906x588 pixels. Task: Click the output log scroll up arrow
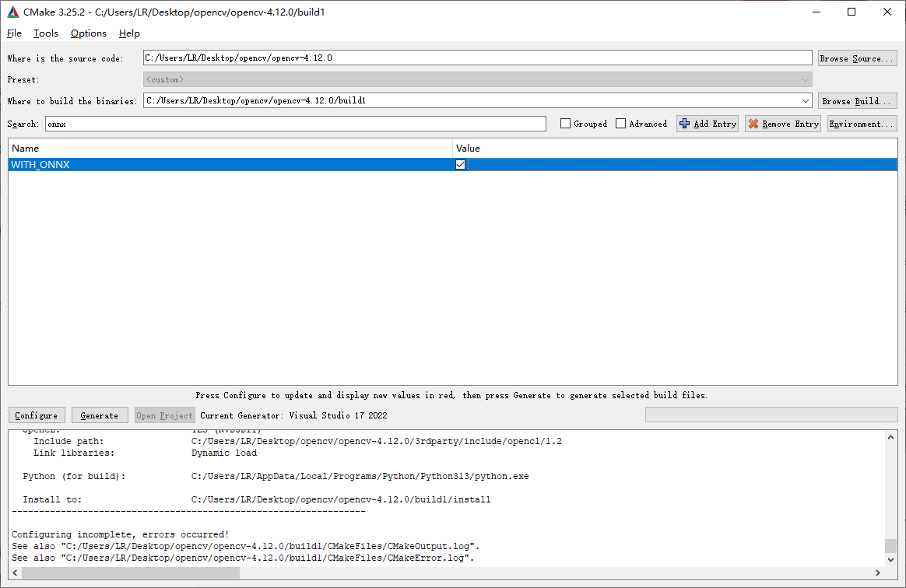point(891,437)
